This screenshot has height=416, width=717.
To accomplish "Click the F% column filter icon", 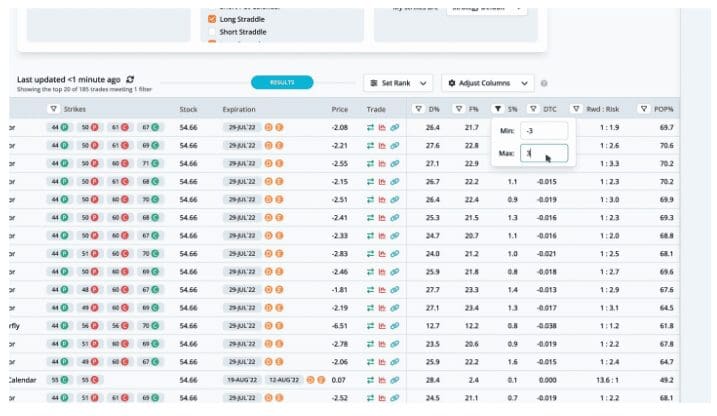I will click(x=459, y=109).
